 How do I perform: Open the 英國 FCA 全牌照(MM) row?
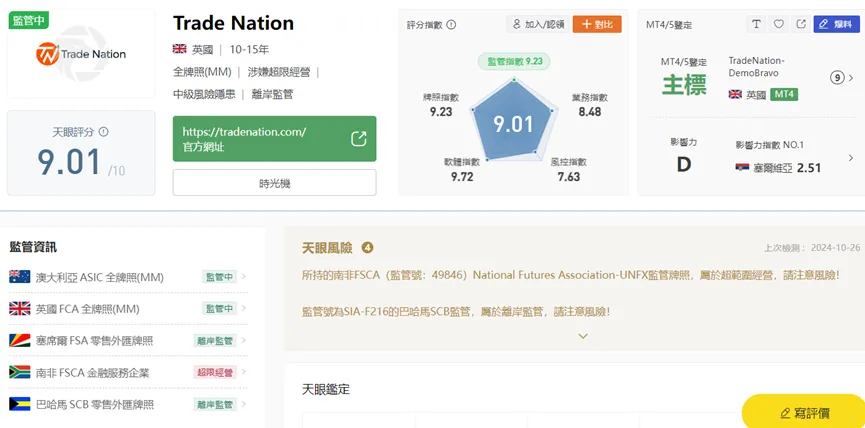tap(128, 309)
